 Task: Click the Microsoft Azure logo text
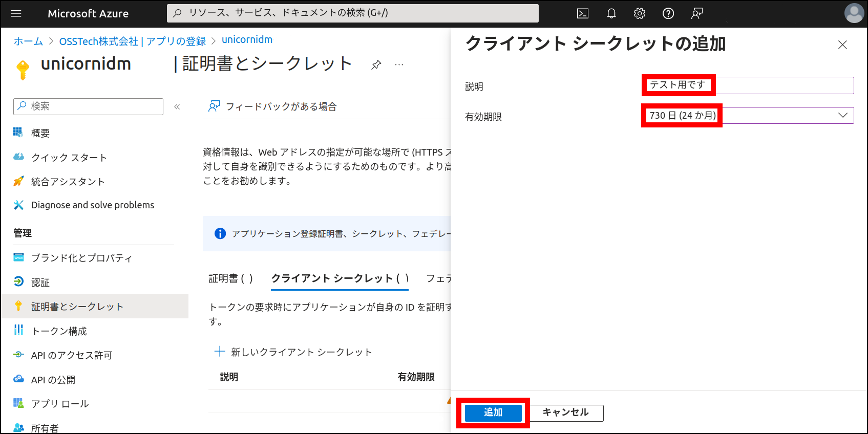(x=88, y=14)
